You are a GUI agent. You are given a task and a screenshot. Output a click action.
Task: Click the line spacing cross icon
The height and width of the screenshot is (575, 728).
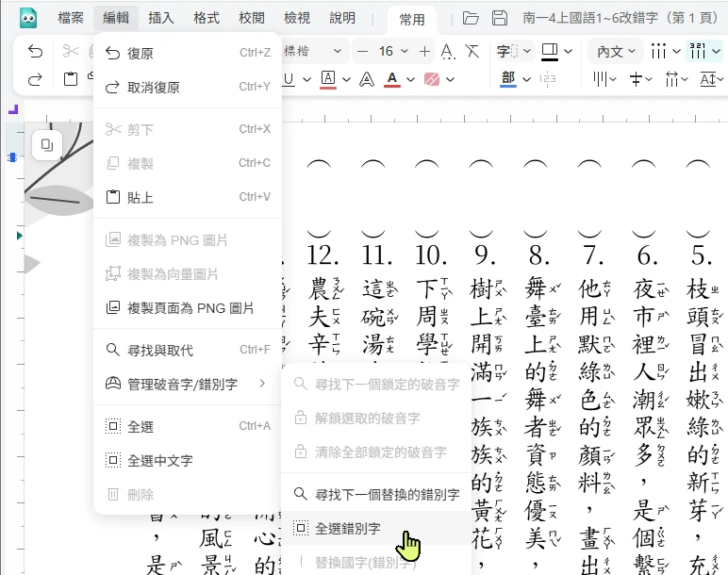point(636,79)
